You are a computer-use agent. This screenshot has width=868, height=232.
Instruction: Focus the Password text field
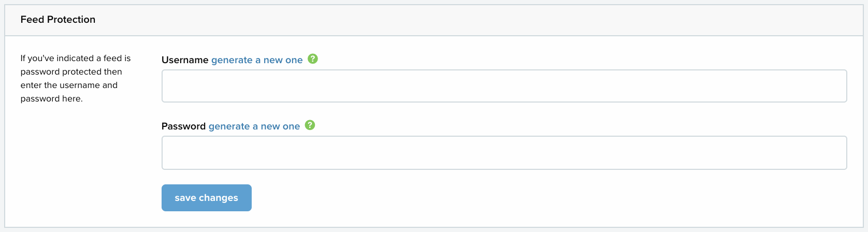pyautogui.click(x=504, y=153)
